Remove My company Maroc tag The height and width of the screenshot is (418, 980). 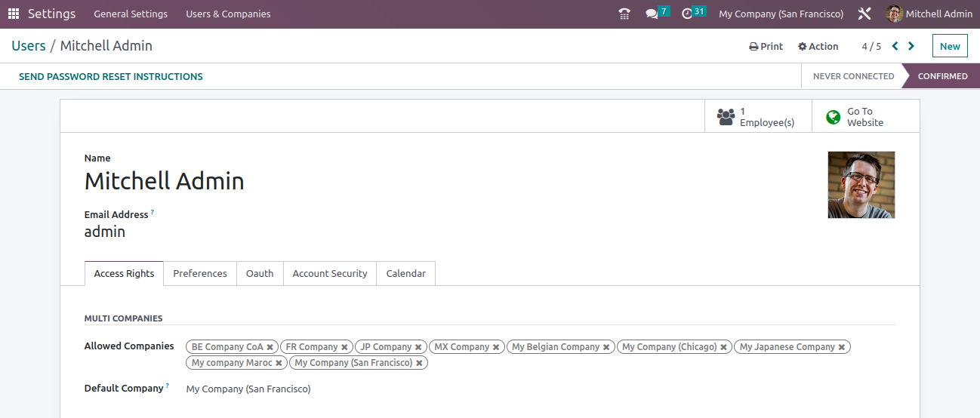279,363
